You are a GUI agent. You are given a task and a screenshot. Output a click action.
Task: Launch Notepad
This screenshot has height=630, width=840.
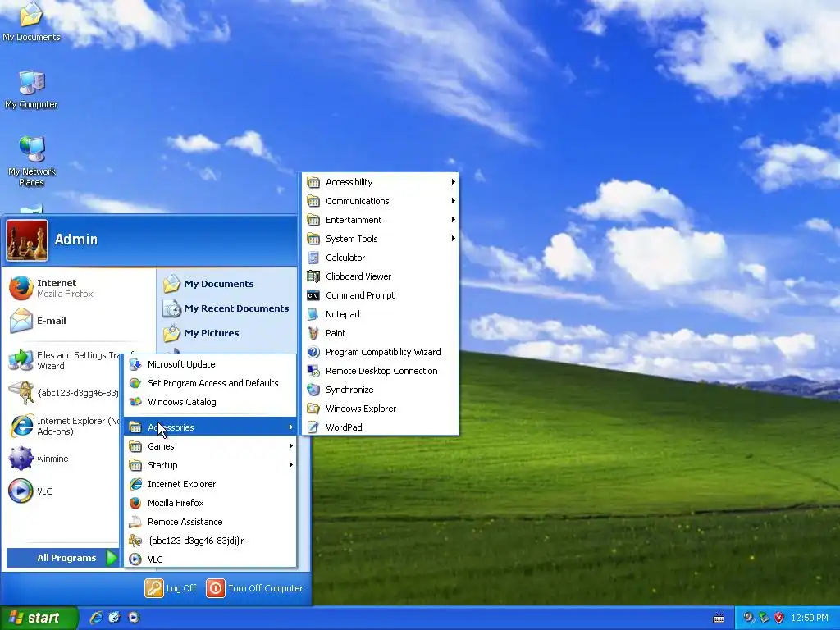[381, 314]
